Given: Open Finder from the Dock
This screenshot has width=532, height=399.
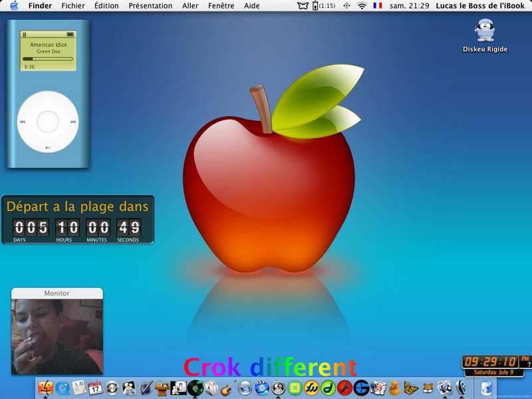Looking at the screenshot, I should 45,388.
